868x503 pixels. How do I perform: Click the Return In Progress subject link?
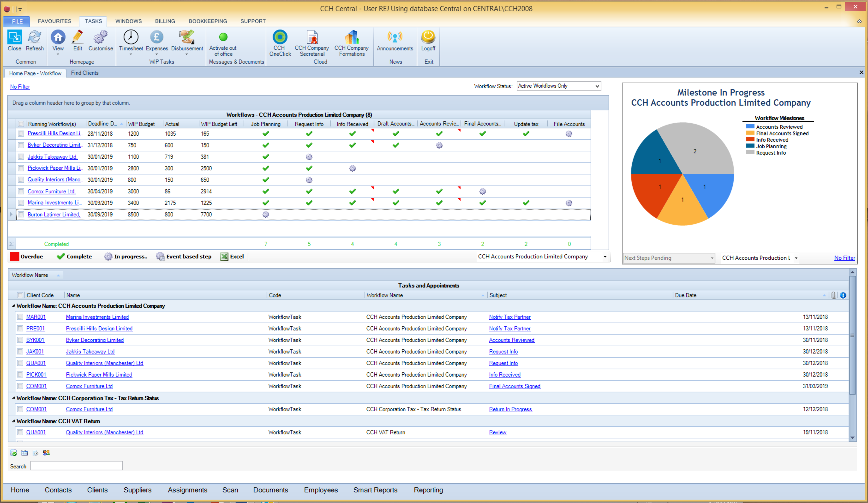click(x=510, y=409)
